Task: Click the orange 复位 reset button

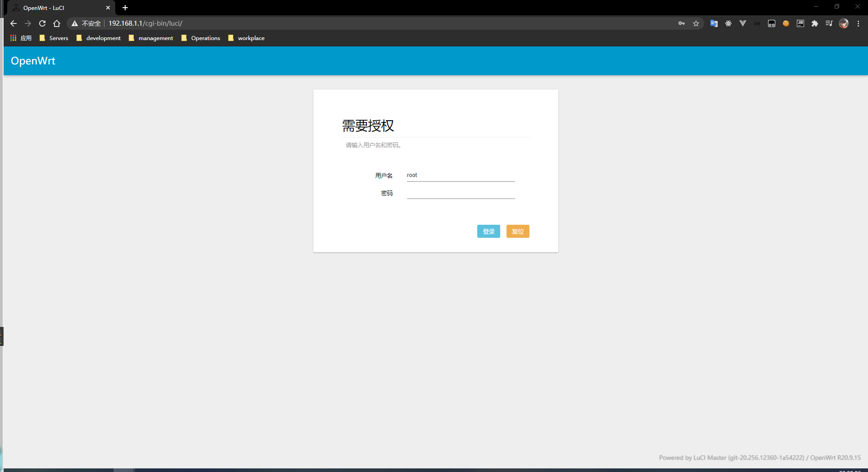Action: (x=518, y=231)
